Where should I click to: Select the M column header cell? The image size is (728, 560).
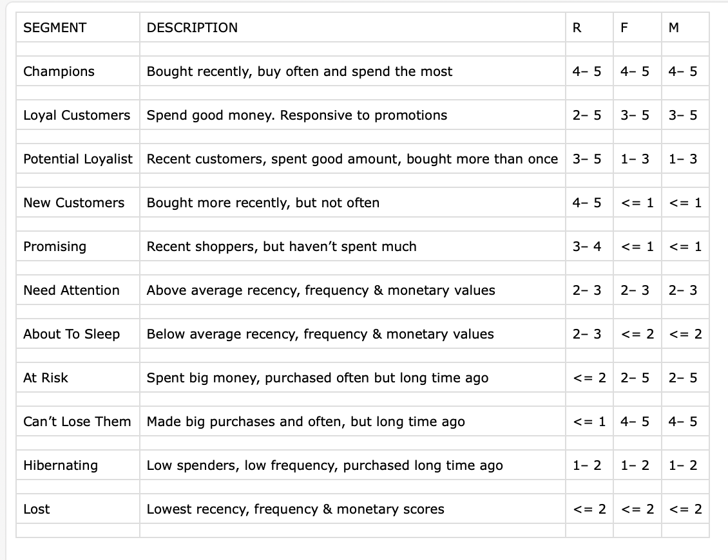tap(674, 28)
